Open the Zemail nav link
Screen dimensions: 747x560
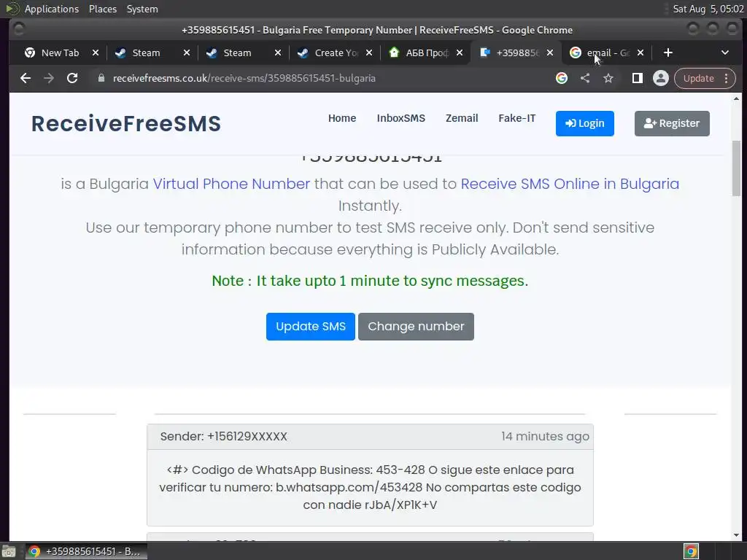click(462, 118)
